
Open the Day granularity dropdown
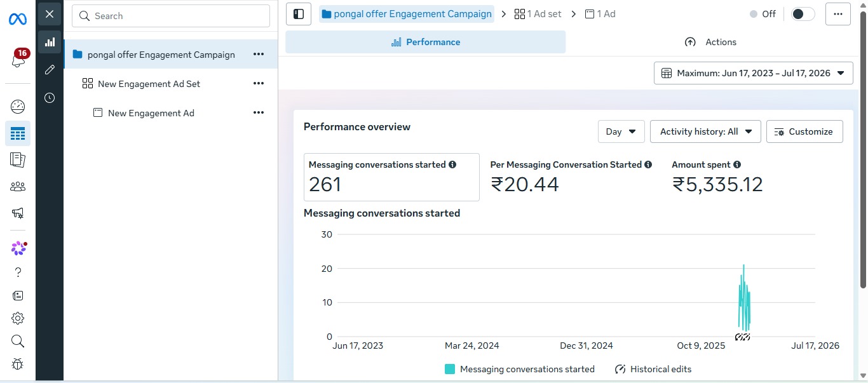621,131
